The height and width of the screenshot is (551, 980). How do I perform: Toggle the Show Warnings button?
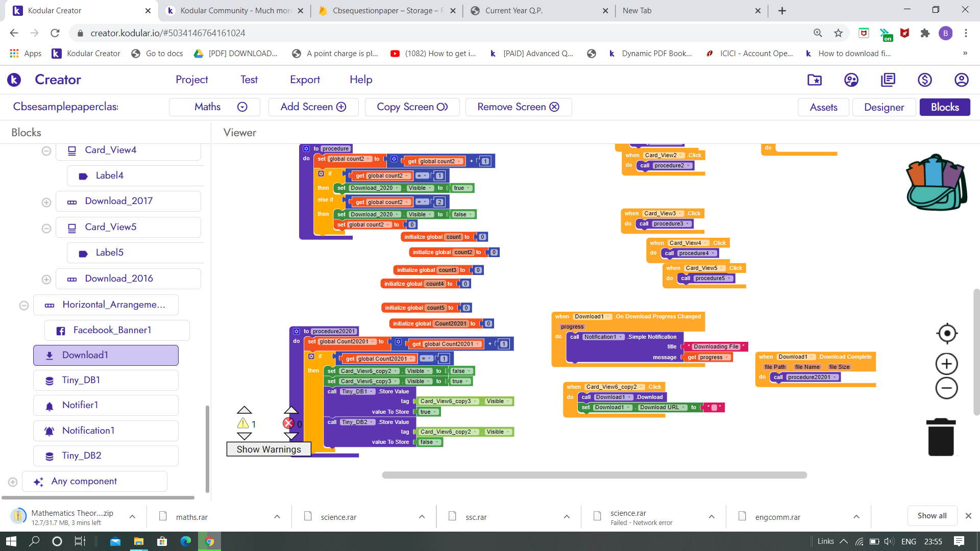pyautogui.click(x=268, y=449)
